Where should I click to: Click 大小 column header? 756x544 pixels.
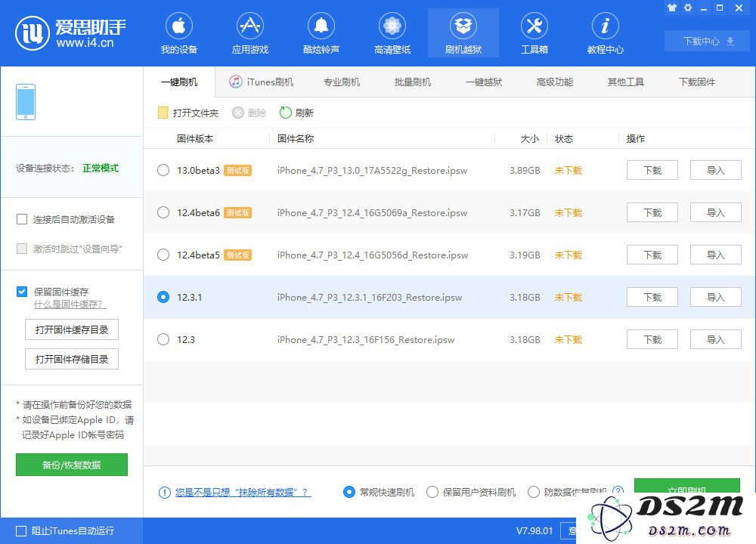point(529,139)
